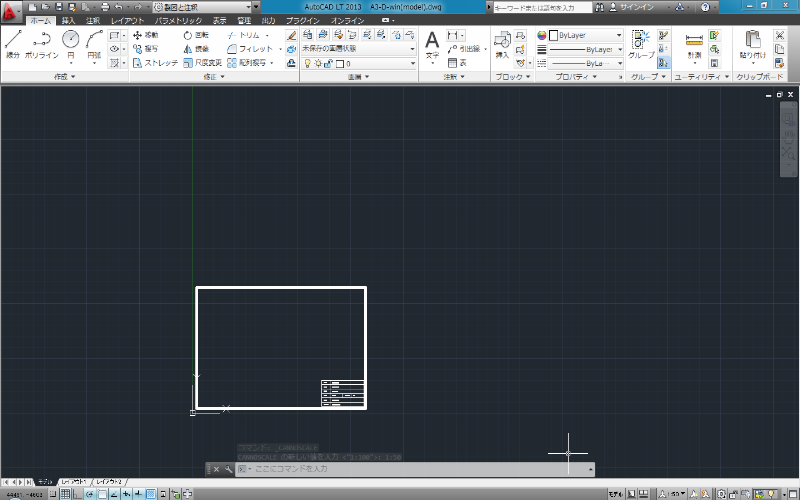
Task: Open the パラメトリック ribbon tab
Action: (x=178, y=20)
